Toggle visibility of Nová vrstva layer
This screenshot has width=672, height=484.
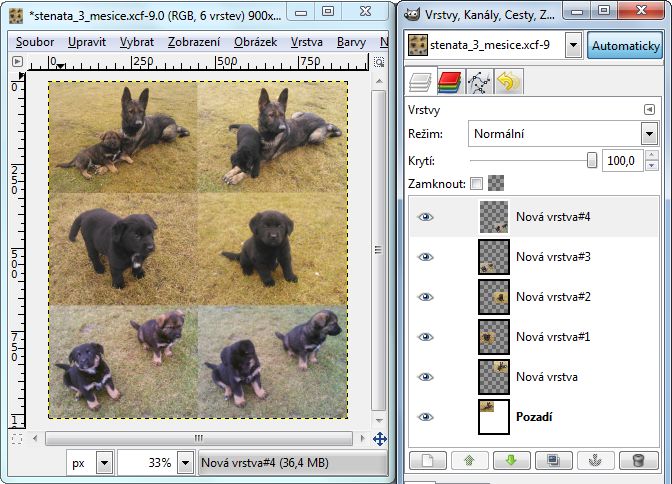click(x=426, y=377)
